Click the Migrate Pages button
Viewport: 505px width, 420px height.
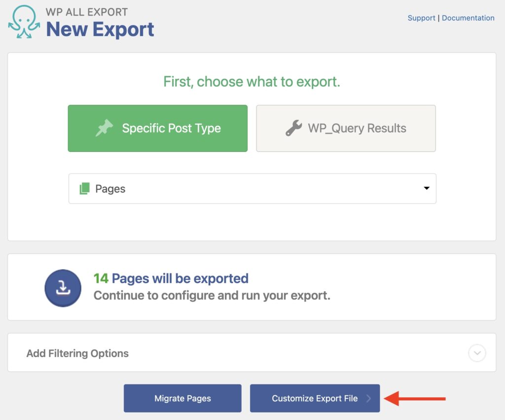tap(182, 398)
